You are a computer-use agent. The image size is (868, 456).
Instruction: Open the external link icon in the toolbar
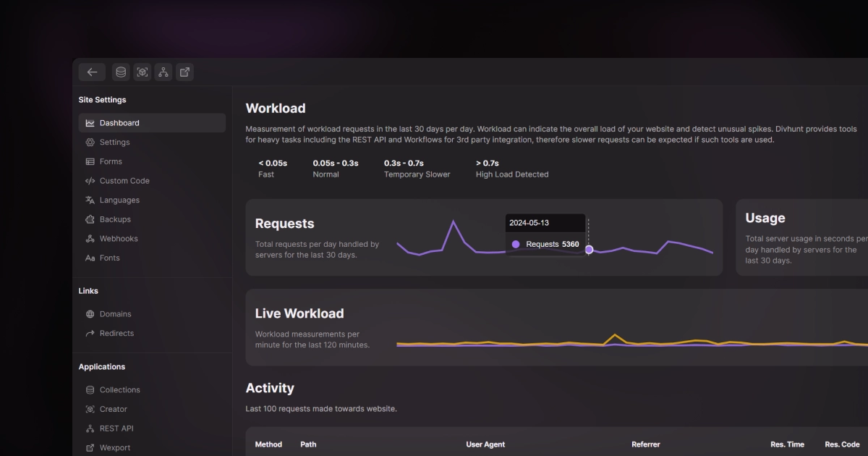click(184, 72)
